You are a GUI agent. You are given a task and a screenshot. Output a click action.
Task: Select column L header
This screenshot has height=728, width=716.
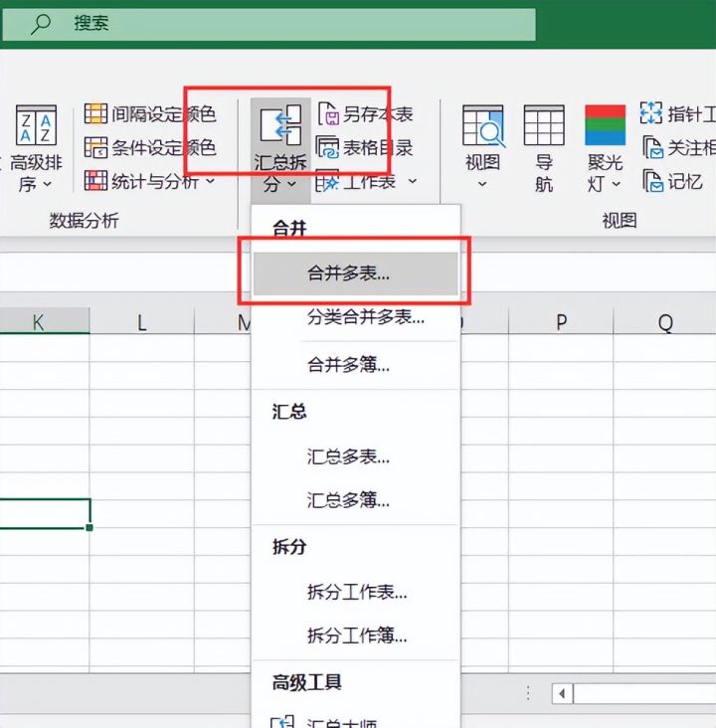click(141, 321)
